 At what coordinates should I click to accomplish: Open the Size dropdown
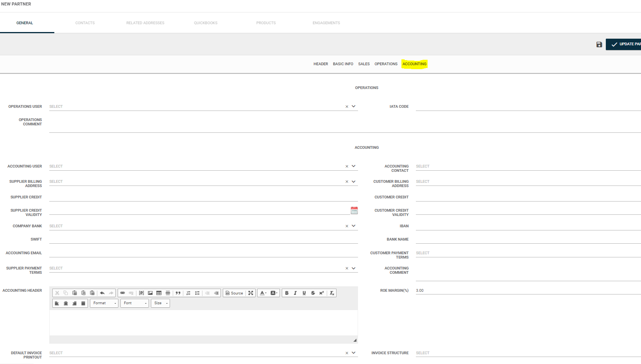tap(160, 303)
